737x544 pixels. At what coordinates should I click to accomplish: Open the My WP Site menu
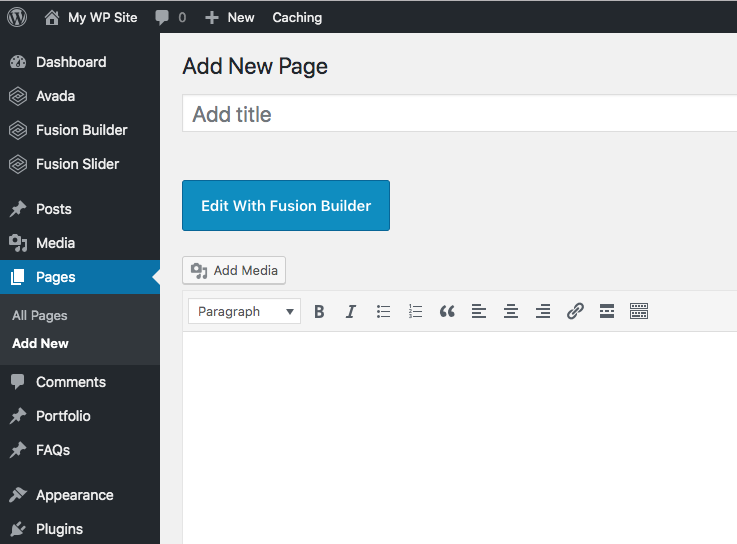pyautogui.click(x=91, y=17)
